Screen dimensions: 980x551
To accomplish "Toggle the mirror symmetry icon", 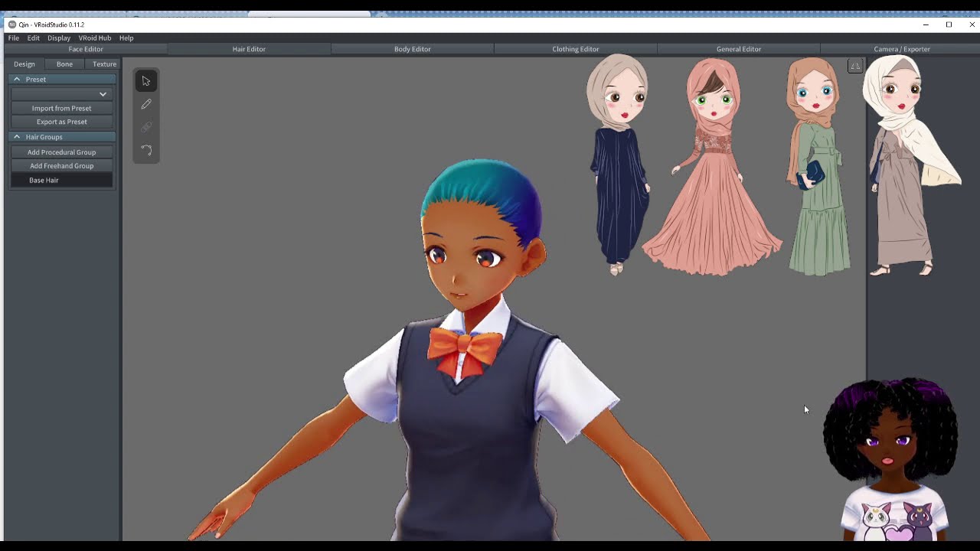I will [x=855, y=66].
